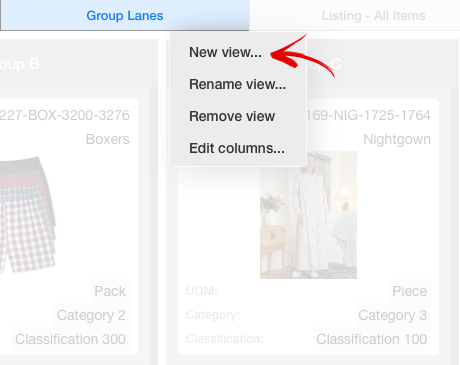Click the Nightgown item title
460x365 pixels.
(x=397, y=139)
